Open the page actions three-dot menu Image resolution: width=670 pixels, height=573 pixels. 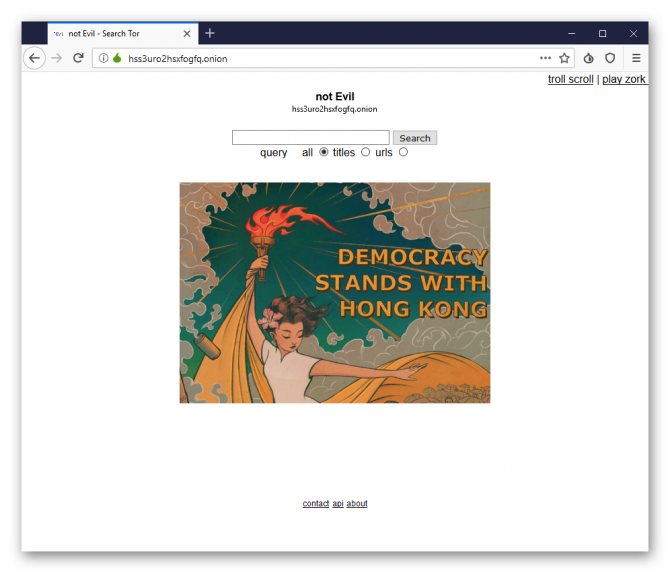coord(545,58)
